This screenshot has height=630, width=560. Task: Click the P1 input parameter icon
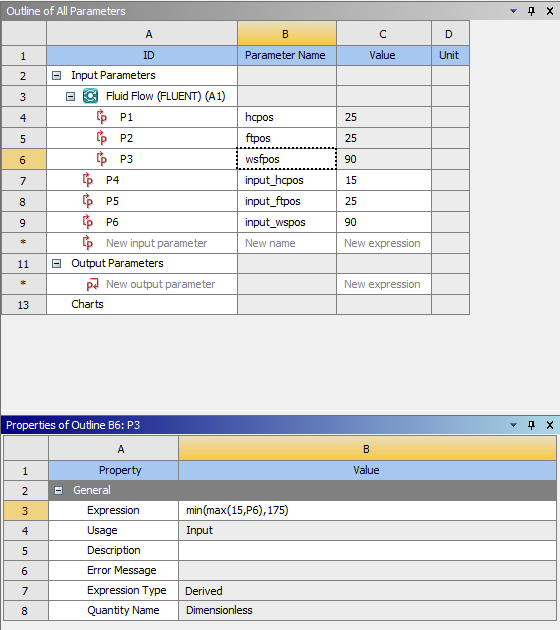(x=102, y=117)
